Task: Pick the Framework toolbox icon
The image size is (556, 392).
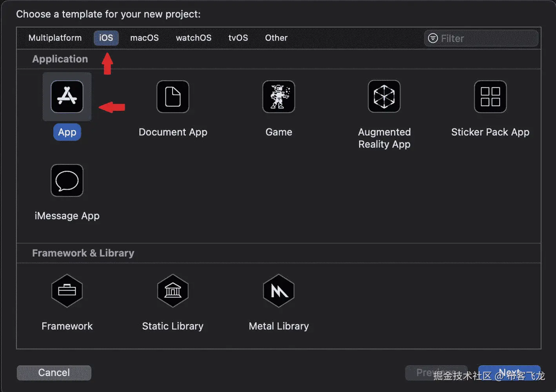Action: point(67,290)
